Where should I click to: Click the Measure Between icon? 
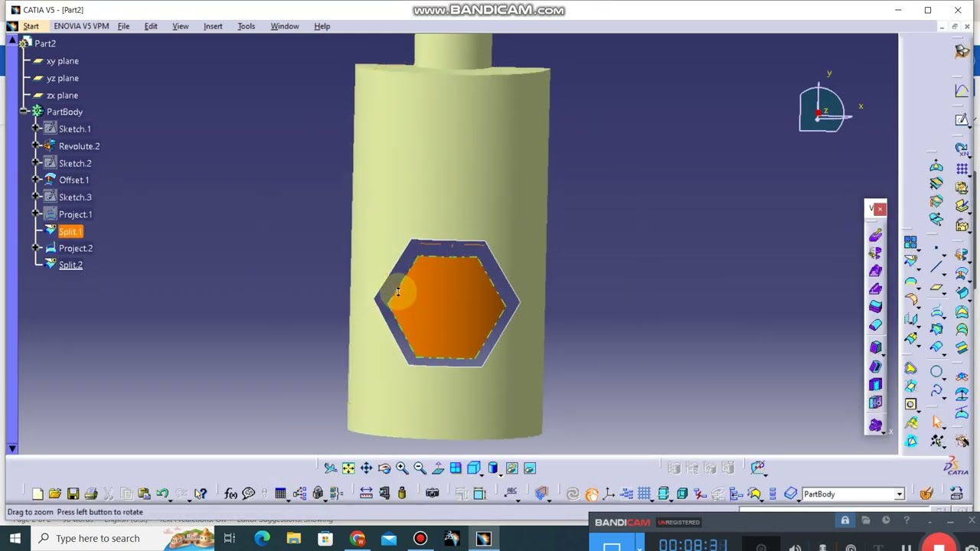click(x=366, y=494)
